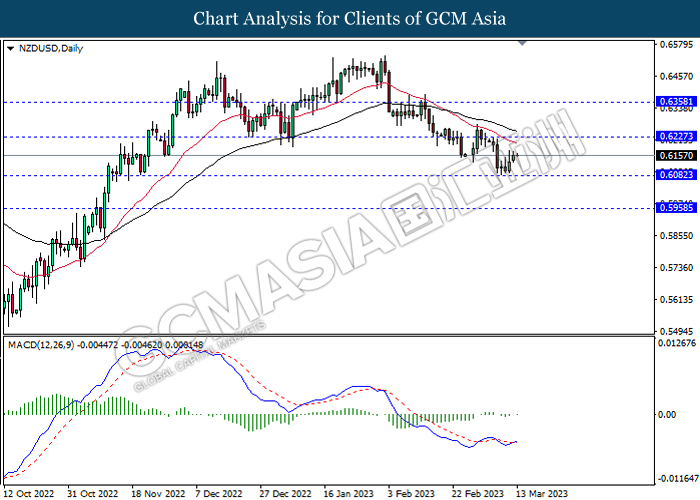Click the MACD zero level 0.00 label
The image size is (700, 500).
(667, 415)
